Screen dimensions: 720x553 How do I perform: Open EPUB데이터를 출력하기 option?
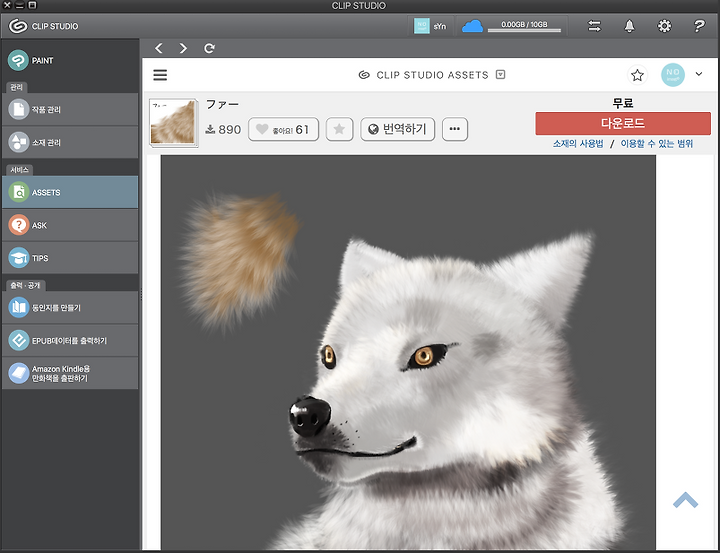point(70,340)
